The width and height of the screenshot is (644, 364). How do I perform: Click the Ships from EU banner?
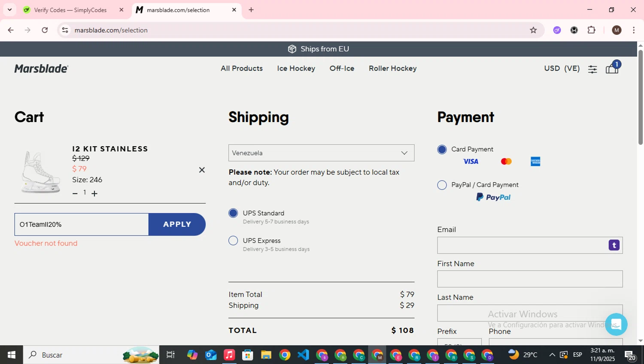pos(319,49)
